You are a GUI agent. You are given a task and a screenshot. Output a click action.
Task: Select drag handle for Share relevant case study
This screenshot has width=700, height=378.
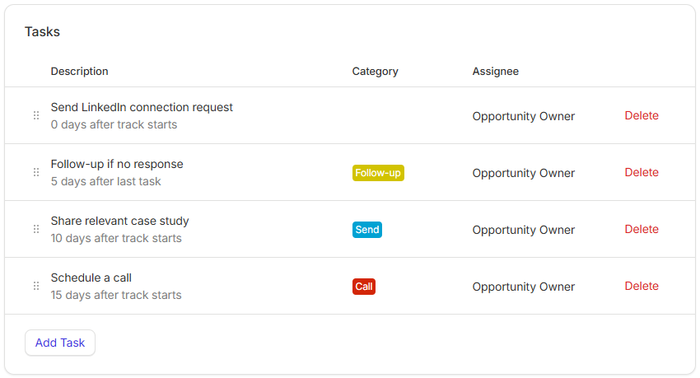pyautogui.click(x=36, y=229)
